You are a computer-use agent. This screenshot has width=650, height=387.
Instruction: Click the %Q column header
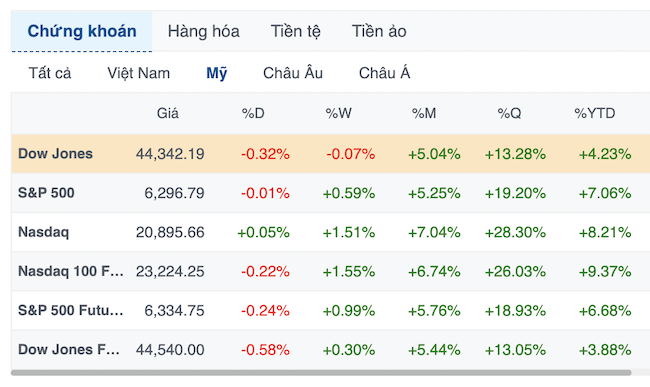pos(509,113)
